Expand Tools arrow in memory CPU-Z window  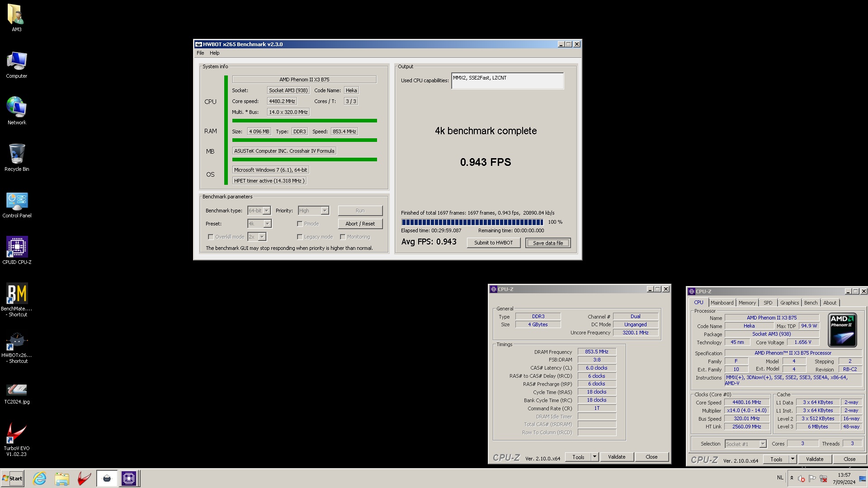click(595, 457)
